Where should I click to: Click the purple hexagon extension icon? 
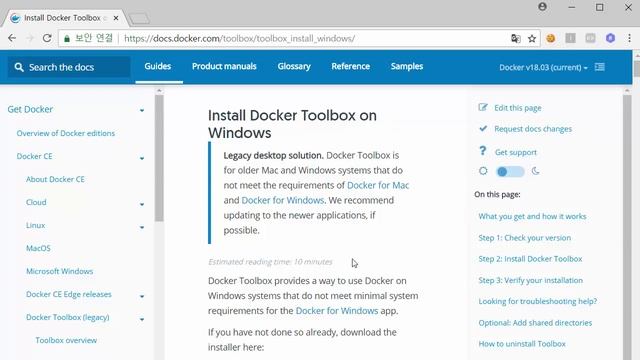coord(610,38)
